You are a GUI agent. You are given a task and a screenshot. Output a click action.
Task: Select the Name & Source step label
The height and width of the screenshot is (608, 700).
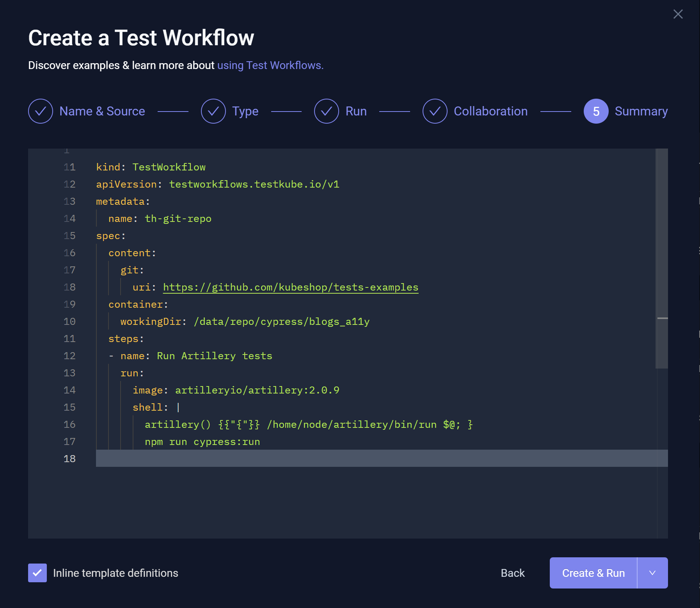tap(102, 111)
